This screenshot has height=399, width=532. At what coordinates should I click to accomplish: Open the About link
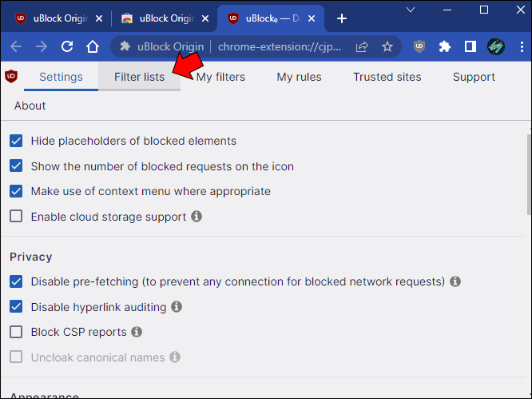30,106
